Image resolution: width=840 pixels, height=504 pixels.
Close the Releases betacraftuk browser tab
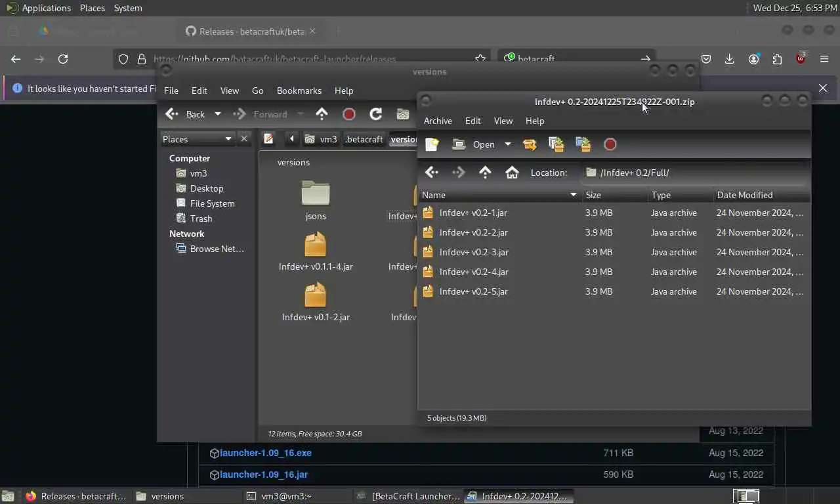(x=312, y=31)
